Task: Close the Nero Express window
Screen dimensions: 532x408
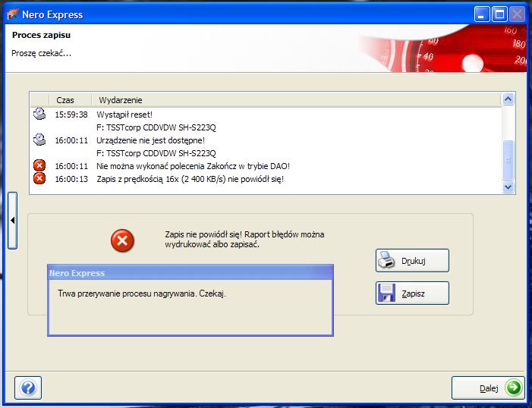Action: pos(517,14)
